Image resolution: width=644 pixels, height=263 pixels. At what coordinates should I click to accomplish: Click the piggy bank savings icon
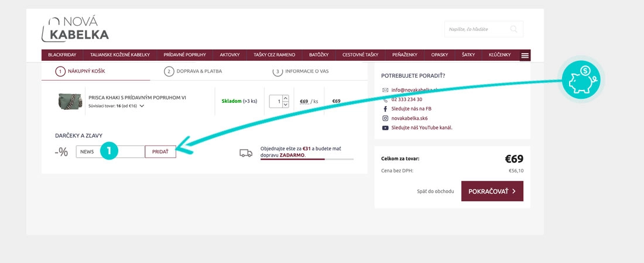tap(581, 80)
